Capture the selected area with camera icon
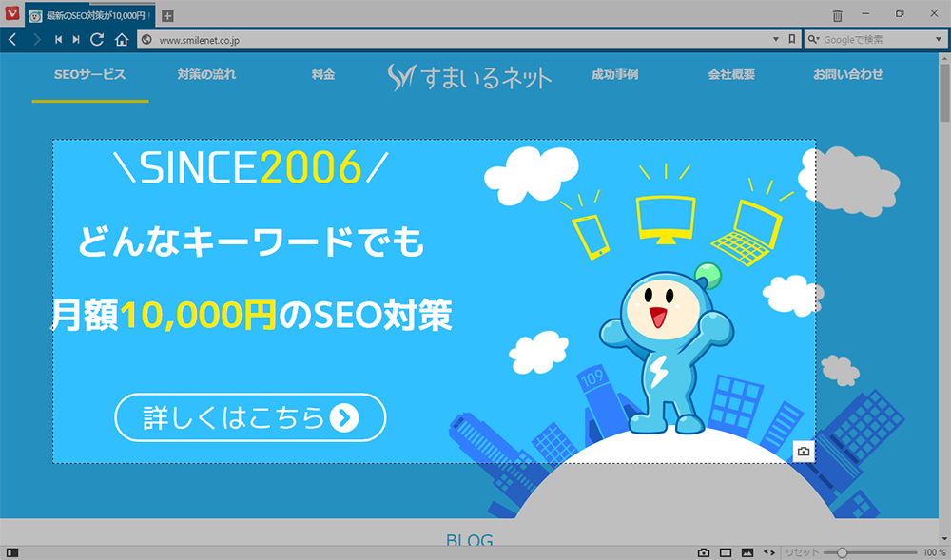This screenshot has height=560, width=951. [x=804, y=452]
